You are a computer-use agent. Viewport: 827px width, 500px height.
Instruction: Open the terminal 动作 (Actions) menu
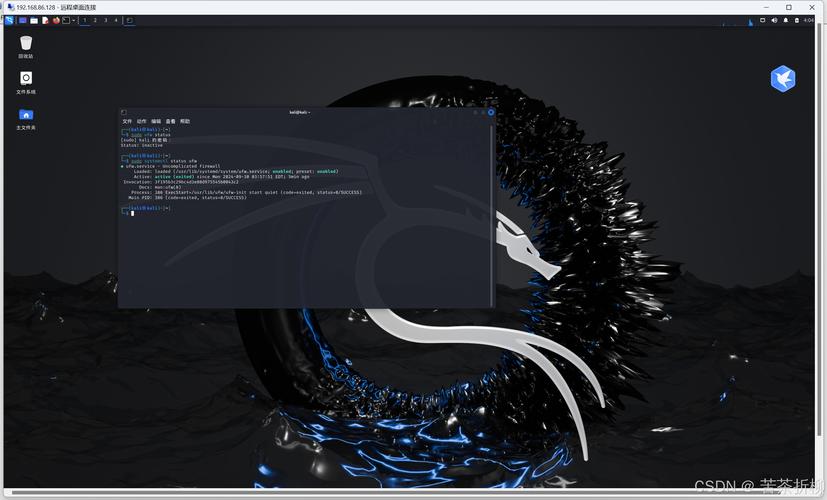tap(141, 121)
